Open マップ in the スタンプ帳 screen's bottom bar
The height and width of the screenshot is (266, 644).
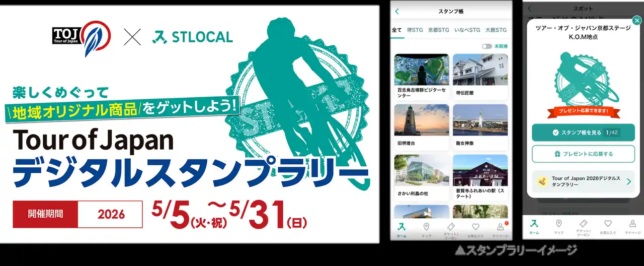[426, 229]
